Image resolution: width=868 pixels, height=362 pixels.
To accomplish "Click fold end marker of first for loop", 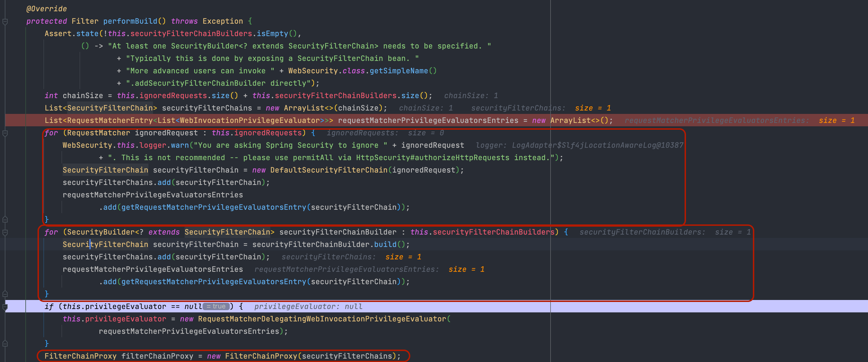I will 5,220.
